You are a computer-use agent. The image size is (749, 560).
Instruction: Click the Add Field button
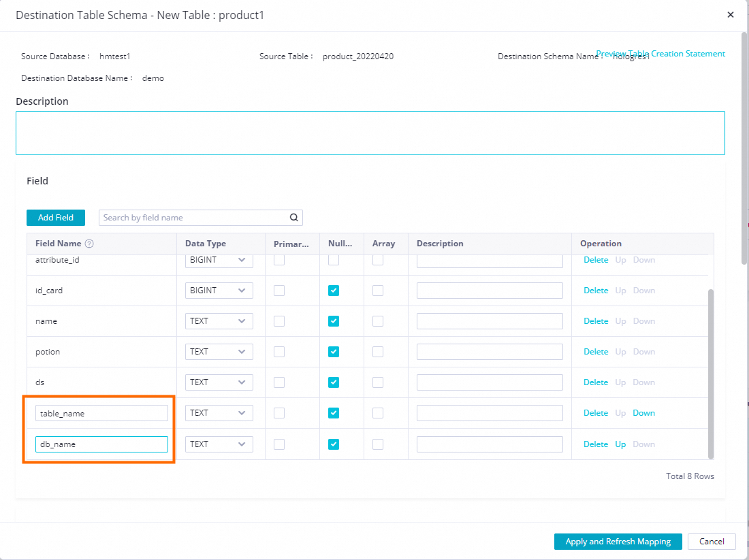56,218
